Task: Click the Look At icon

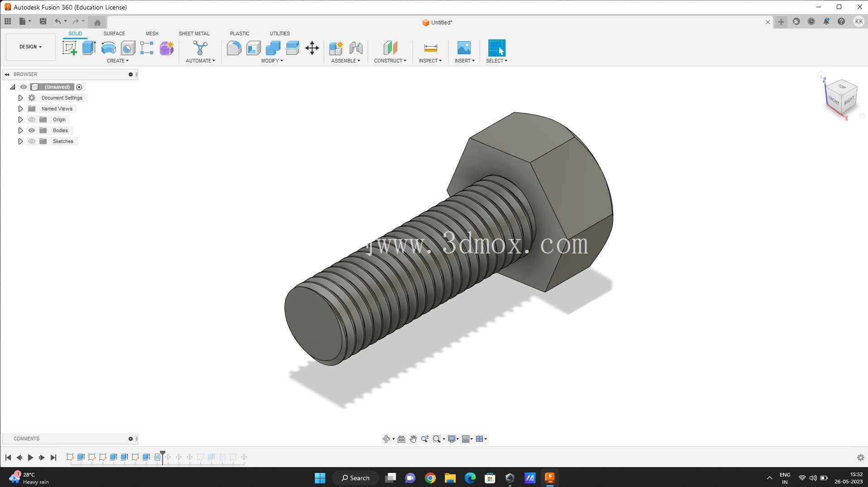Action: [x=401, y=439]
